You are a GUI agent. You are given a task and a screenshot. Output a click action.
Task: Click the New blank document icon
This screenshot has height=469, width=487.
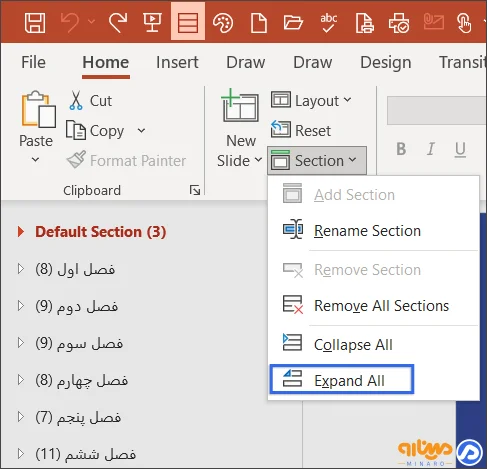259,23
